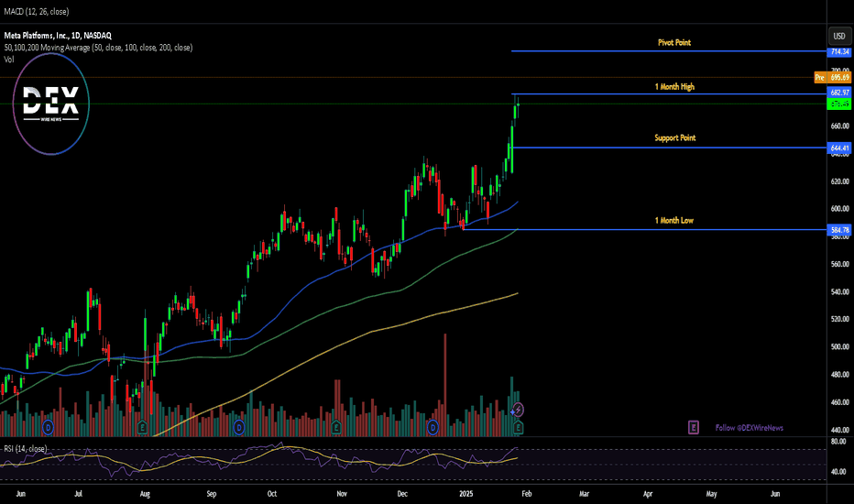Select the 50,100,200 Moving Average legend
Image resolution: width=854 pixels, height=504 pixels.
pos(98,48)
